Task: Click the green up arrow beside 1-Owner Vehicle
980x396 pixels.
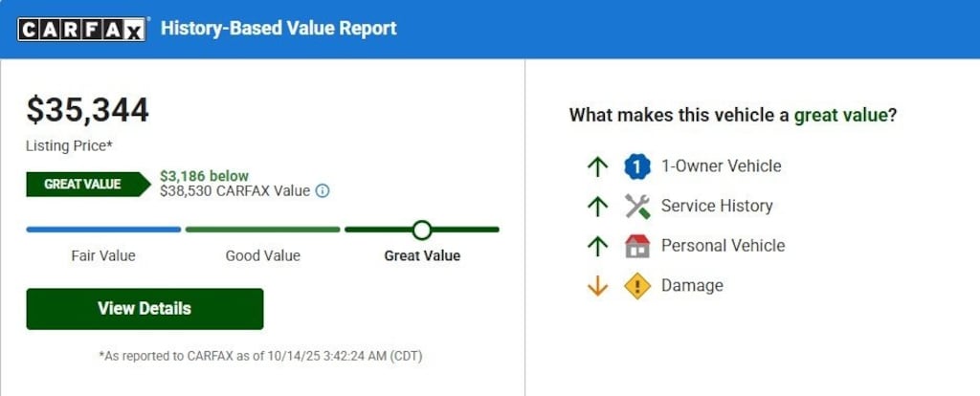Action: [x=597, y=166]
